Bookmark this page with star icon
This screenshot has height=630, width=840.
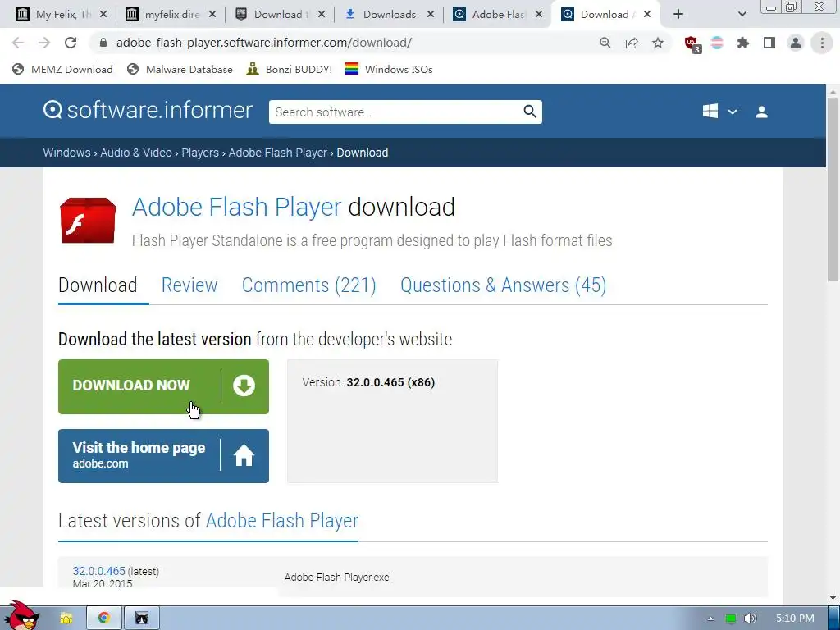coord(658,43)
